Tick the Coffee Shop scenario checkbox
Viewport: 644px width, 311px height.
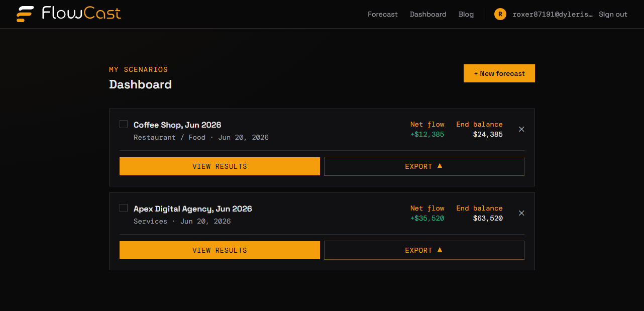click(x=124, y=124)
